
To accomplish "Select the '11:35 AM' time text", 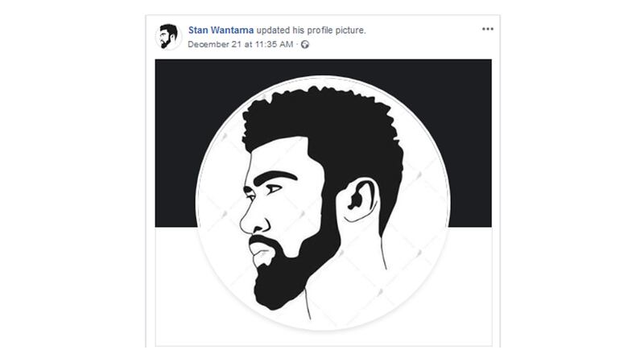I will tap(274, 44).
